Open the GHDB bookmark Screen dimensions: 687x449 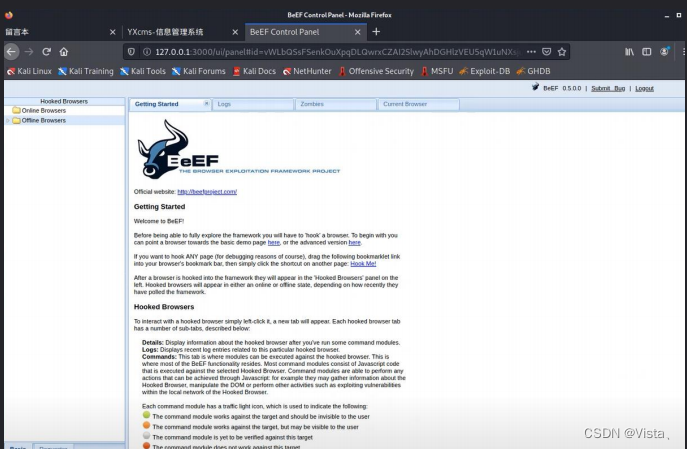pos(533,71)
